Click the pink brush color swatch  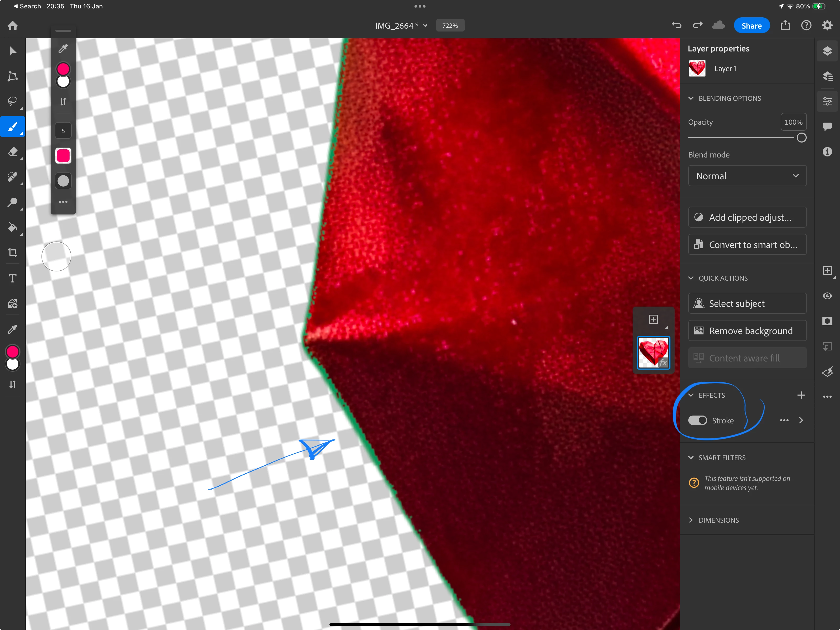[63, 156]
